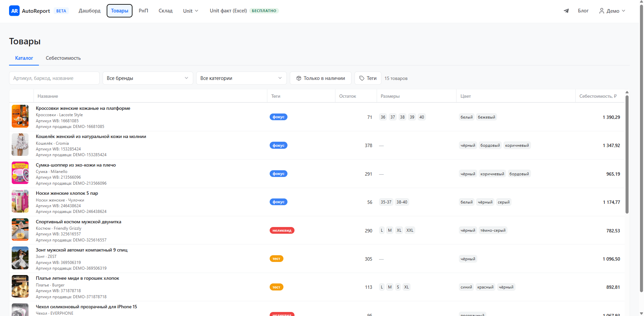644x316 pixels.
Task: Click неликвид tag in Спортивный костюм row
Action: point(282,230)
